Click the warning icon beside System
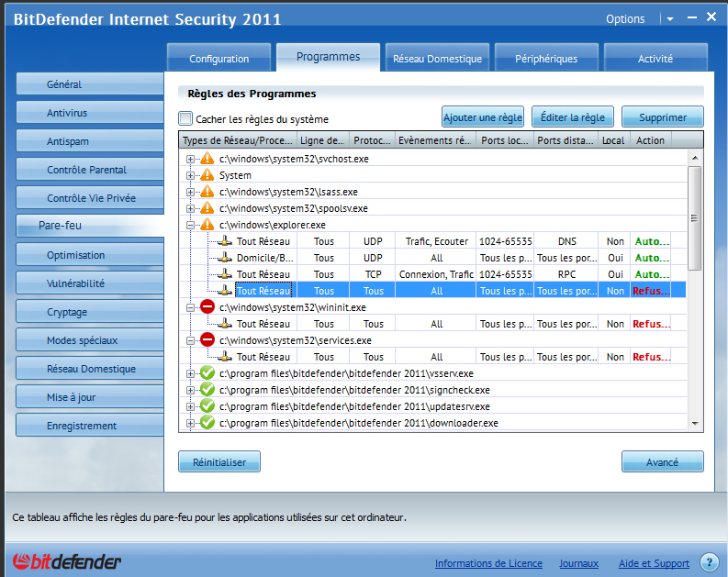This screenshot has width=728, height=577. click(207, 175)
